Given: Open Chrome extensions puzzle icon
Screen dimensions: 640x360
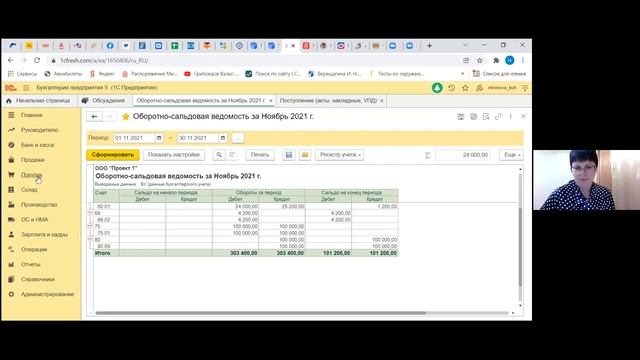Looking at the screenshot, I should click(x=496, y=60).
